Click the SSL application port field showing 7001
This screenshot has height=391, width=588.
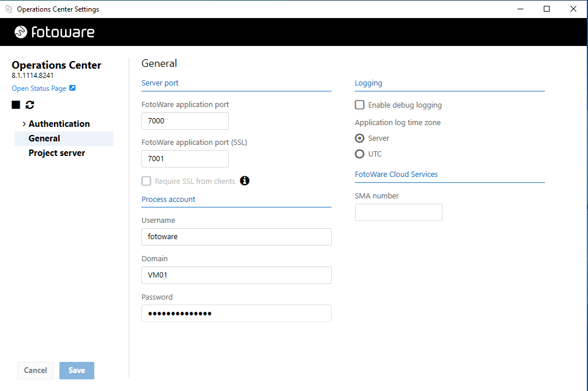(x=185, y=159)
